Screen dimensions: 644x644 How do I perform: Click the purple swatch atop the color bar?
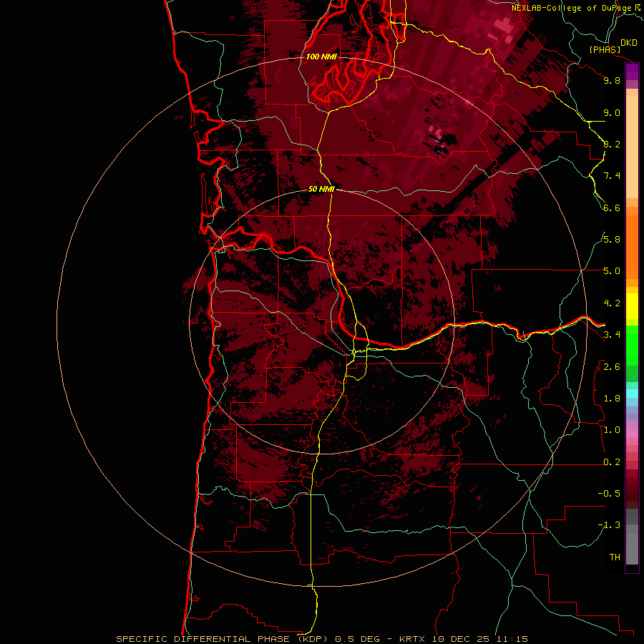[x=632, y=72]
